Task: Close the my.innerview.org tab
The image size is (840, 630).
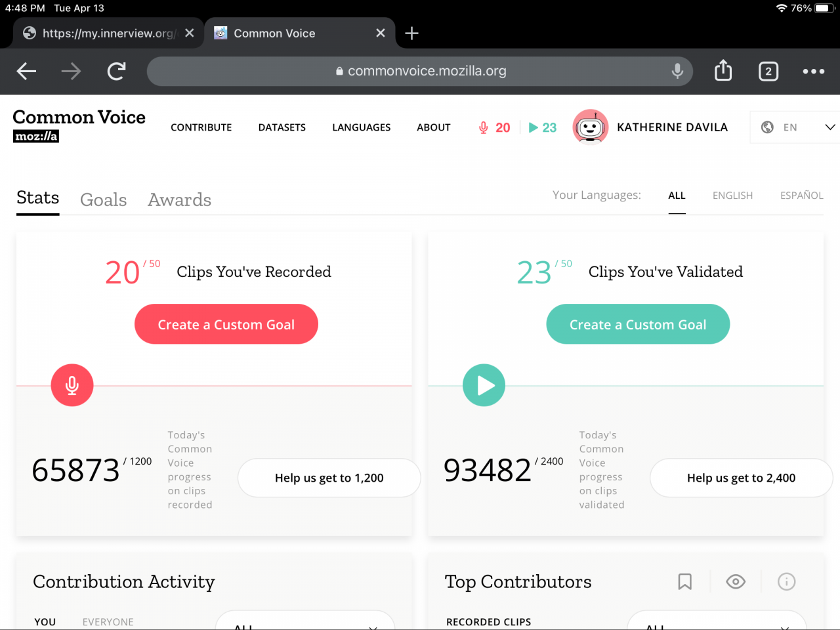Action: tap(190, 33)
